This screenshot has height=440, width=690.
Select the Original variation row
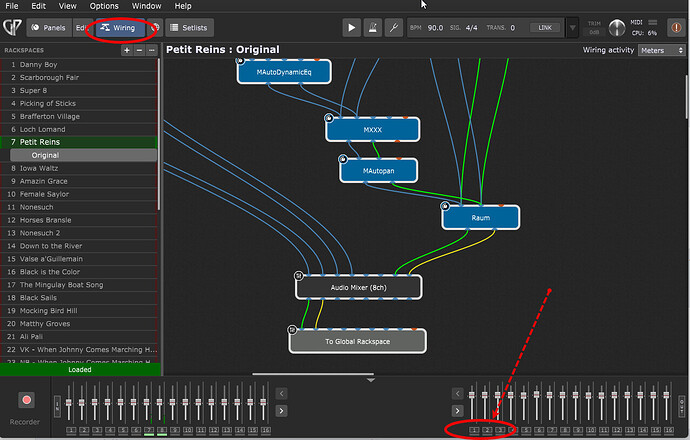(84, 155)
